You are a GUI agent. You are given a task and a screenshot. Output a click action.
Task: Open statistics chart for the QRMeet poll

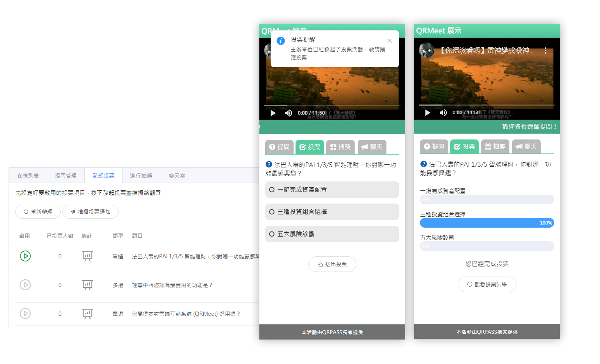pos(87,314)
